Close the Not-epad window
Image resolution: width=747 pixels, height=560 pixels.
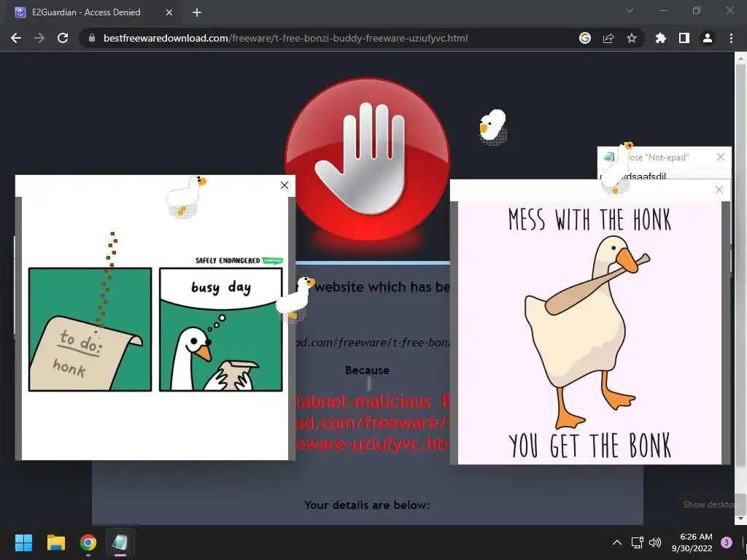[x=721, y=157]
